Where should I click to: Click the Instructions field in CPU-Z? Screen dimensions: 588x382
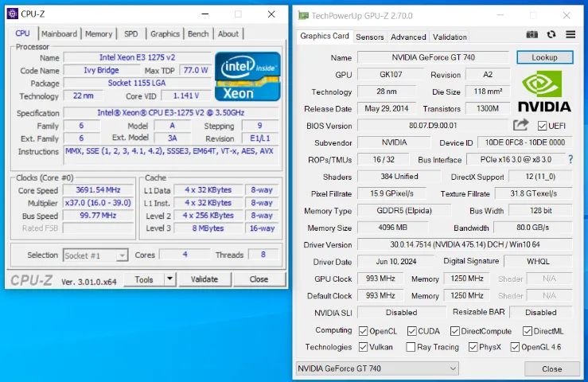coord(171,154)
